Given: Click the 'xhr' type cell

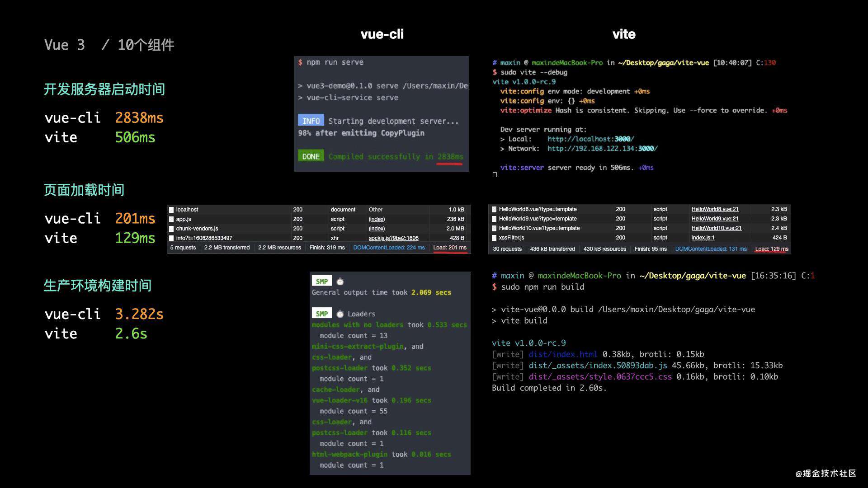Looking at the screenshot, I should pos(335,238).
